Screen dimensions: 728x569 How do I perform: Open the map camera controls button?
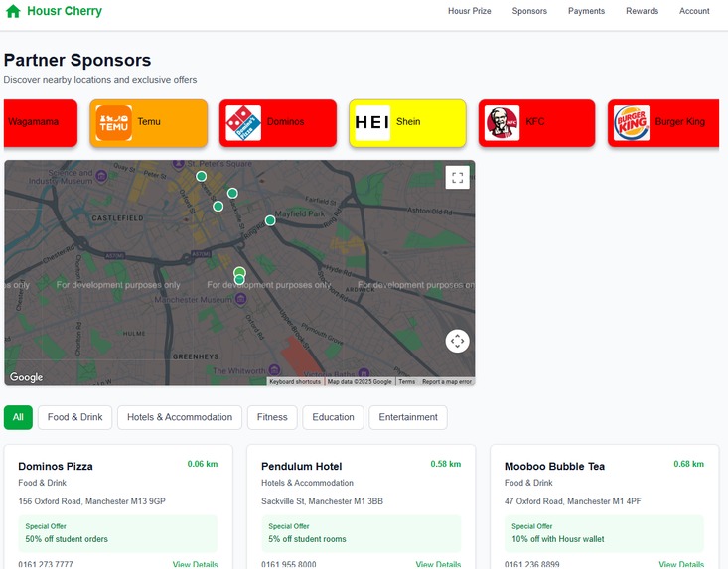[x=457, y=342]
